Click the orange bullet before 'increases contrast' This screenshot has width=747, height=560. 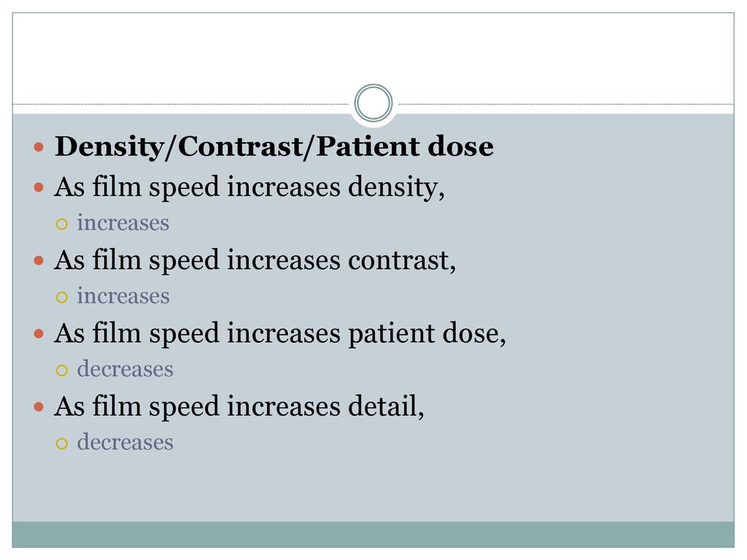point(39,260)
